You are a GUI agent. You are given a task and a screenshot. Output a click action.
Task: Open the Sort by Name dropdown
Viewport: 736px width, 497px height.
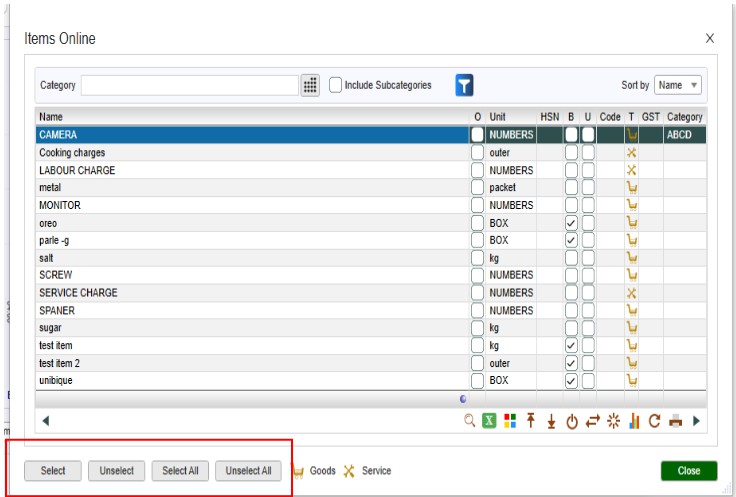[x=678, y=86]
